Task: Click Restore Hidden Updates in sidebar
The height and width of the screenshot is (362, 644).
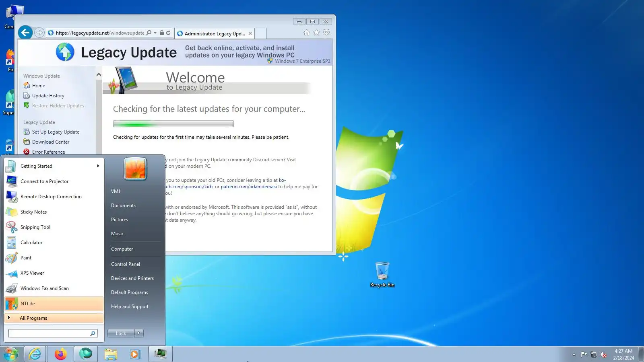Action: click(58, 106)
